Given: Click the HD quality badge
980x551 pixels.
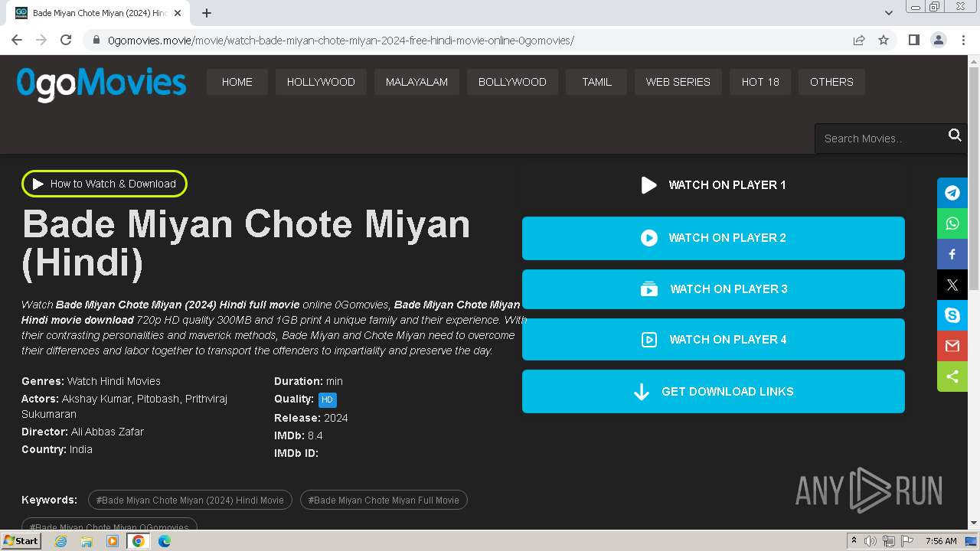Looking at the screenshot, I should point(327,399).
